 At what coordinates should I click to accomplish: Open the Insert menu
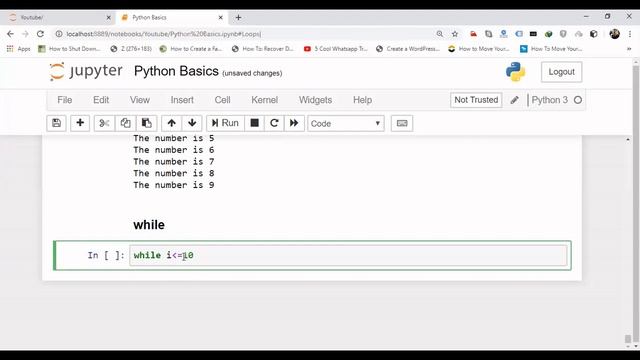coord(182,100)
